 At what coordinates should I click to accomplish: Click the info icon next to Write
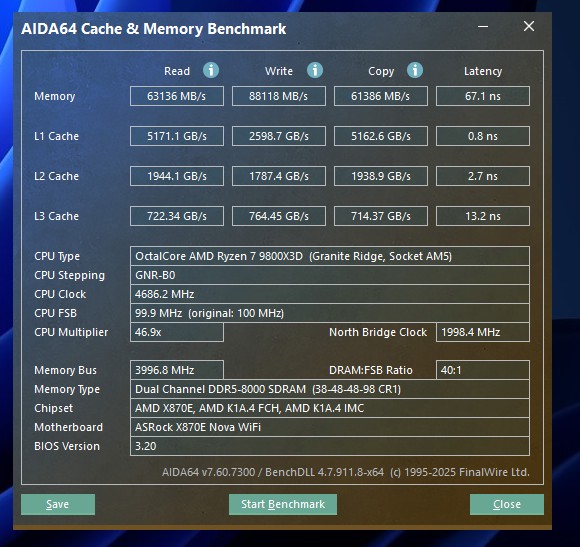click(x=315, y=70)
